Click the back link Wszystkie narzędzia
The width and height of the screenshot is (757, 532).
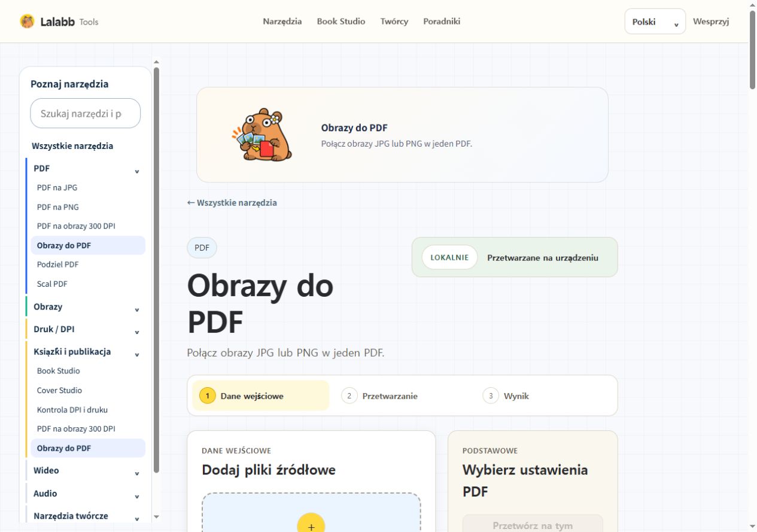click(x=232, y=203)
